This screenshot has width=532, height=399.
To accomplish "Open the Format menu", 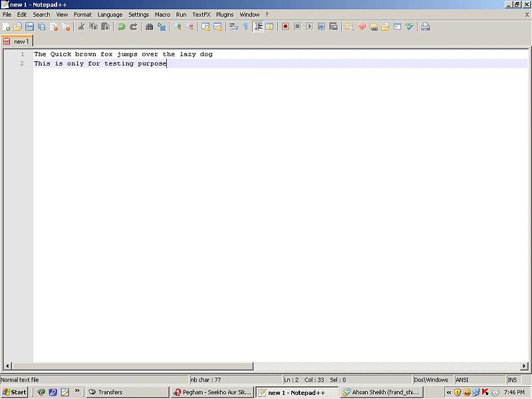I will point(82,15).
